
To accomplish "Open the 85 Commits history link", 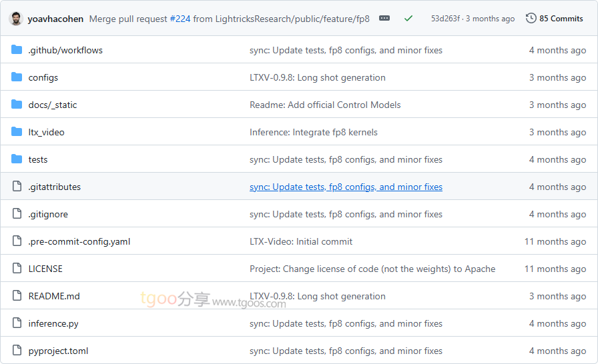I will click(x=561, y=19).
